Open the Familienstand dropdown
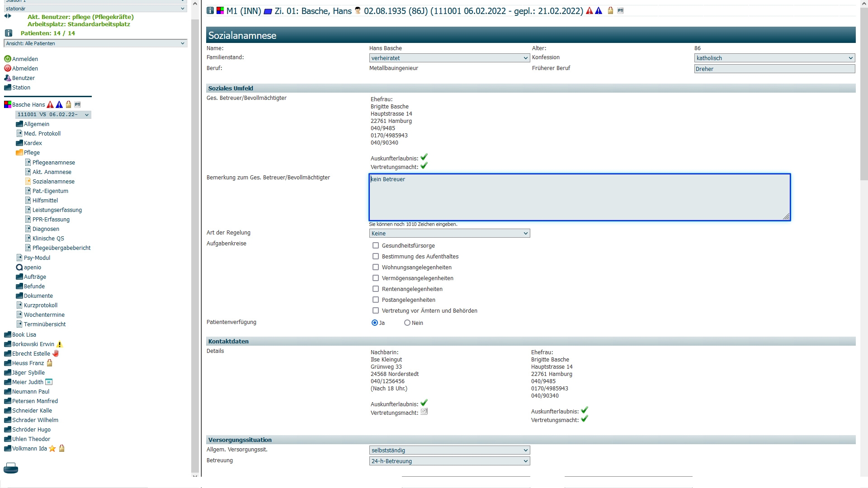The image size is (868, 488). (449, 58)
